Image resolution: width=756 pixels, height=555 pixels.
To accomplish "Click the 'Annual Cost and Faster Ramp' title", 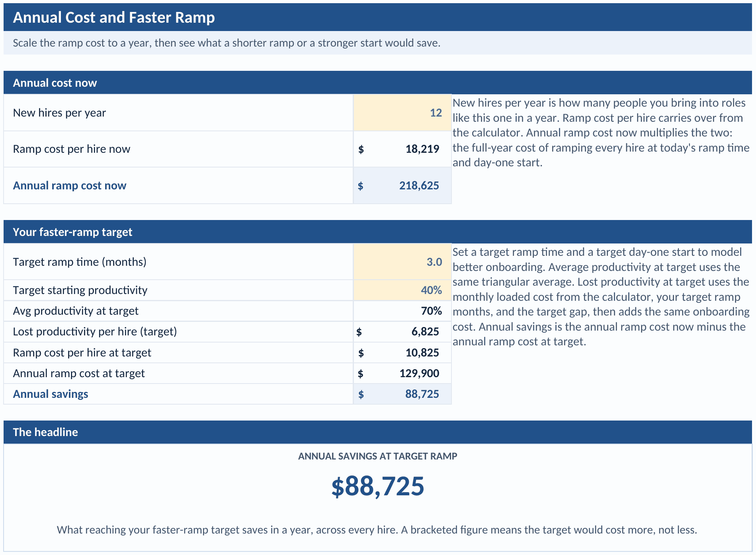I will [114, 18].
